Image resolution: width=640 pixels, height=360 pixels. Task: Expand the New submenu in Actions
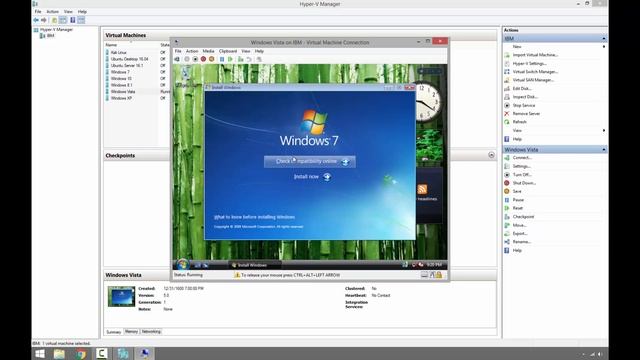[x=604, y=47]
